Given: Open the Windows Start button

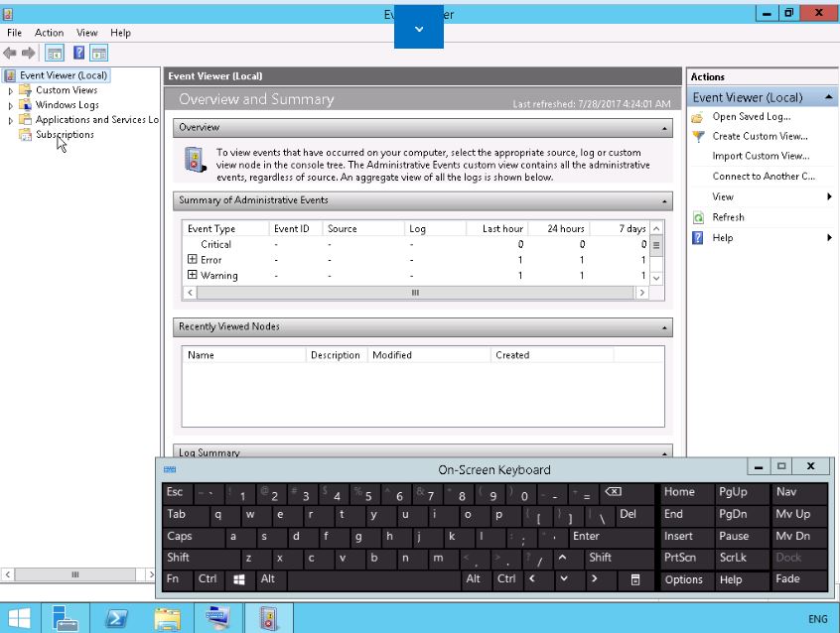Looking at the screenshot, I should tap(20, 618).
